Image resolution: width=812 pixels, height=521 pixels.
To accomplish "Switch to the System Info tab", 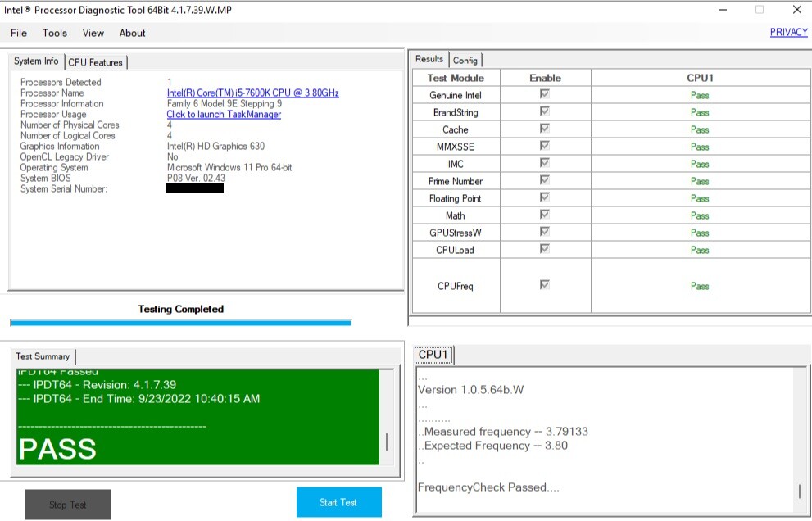I will (36, 61).
